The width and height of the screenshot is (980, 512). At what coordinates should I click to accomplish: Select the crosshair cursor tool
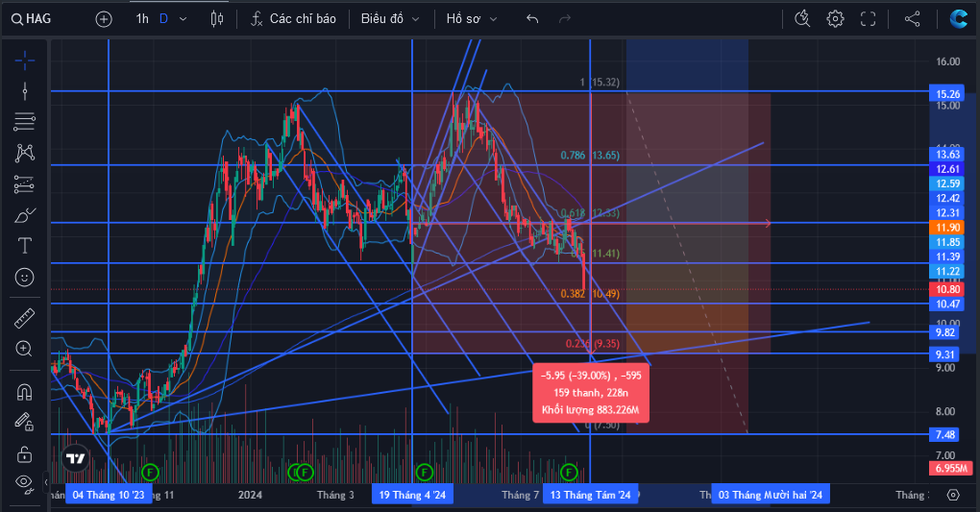coord(24,61)
